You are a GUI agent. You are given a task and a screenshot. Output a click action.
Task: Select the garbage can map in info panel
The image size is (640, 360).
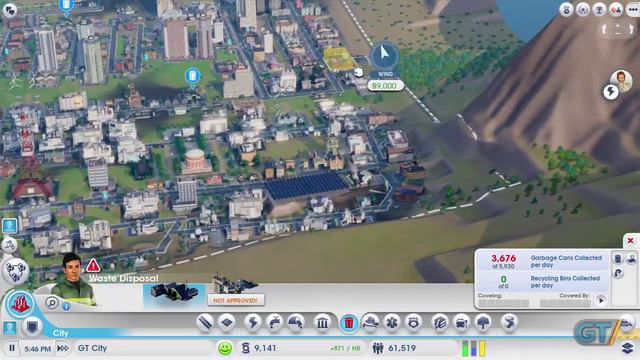click(x=618, y=258)
